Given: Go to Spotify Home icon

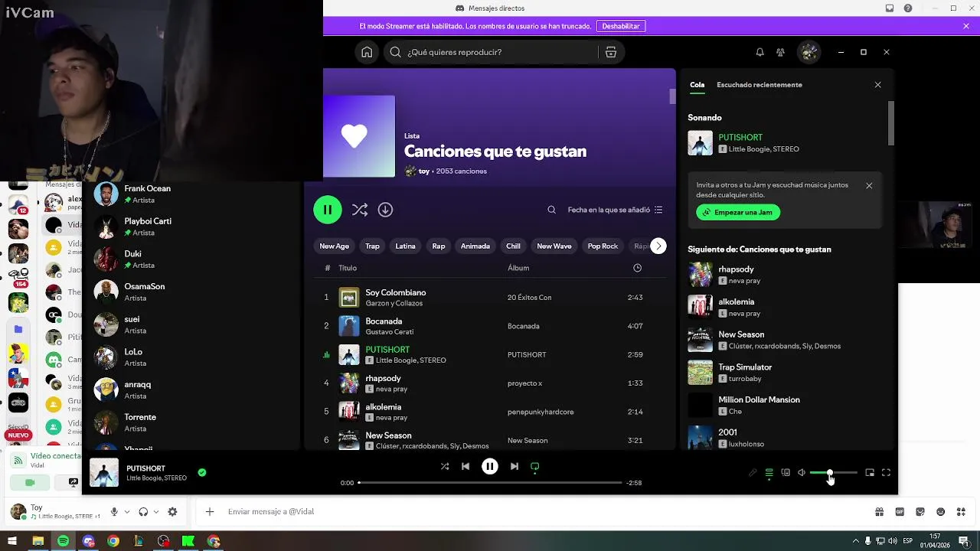Looking at the screenshot, I should coord(367,52).
